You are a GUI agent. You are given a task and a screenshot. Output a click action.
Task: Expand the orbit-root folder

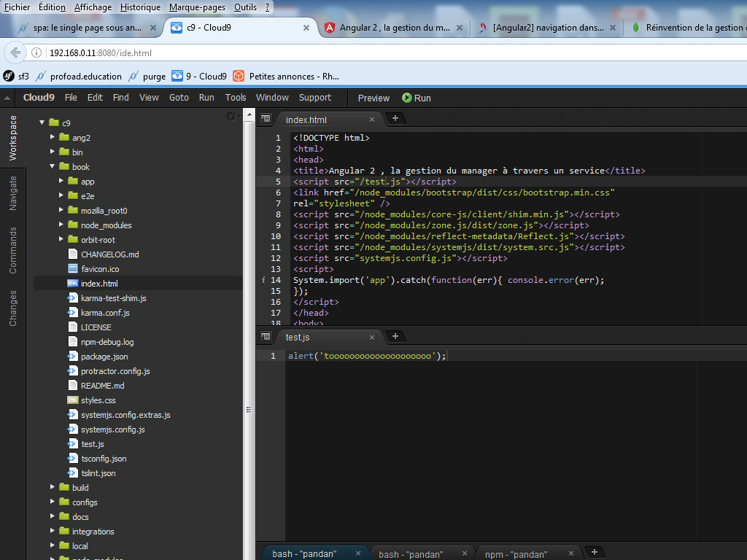(x=61, y=239)
